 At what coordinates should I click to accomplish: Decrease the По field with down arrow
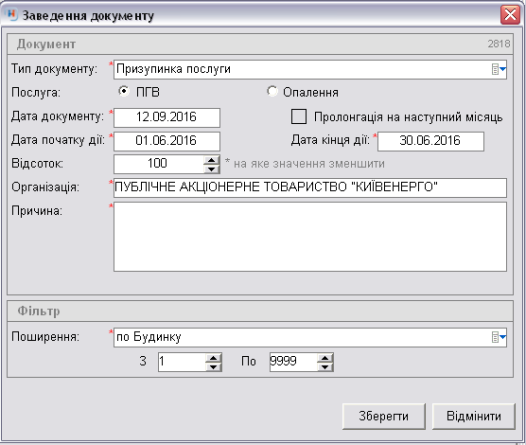(x=325, y=367)
